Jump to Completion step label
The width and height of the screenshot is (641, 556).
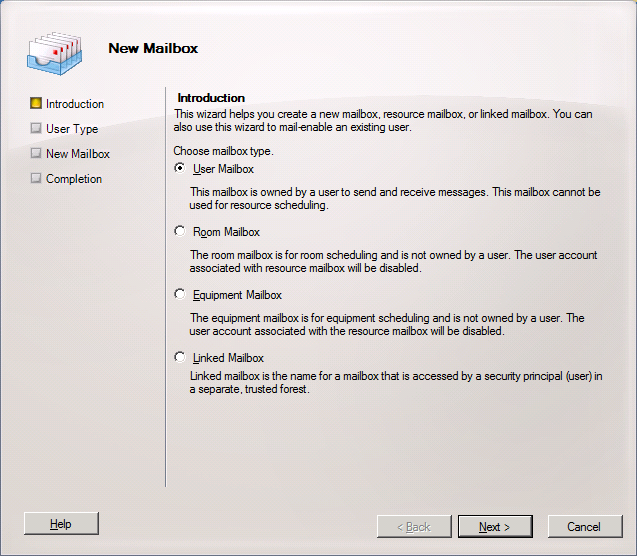pos(74,179)
